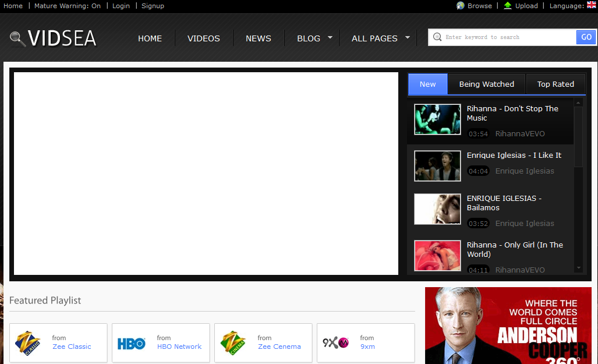The image size is (598, 364).
Task: Open the Anderson Cooper 360 banner ad
Action: (x=508, y=326)
